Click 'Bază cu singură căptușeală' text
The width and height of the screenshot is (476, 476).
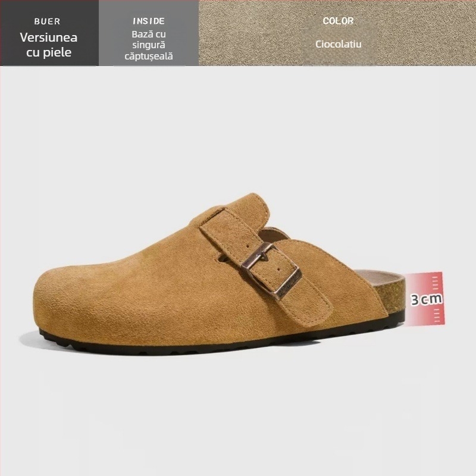pyautogui.click(x=149, y=45)
